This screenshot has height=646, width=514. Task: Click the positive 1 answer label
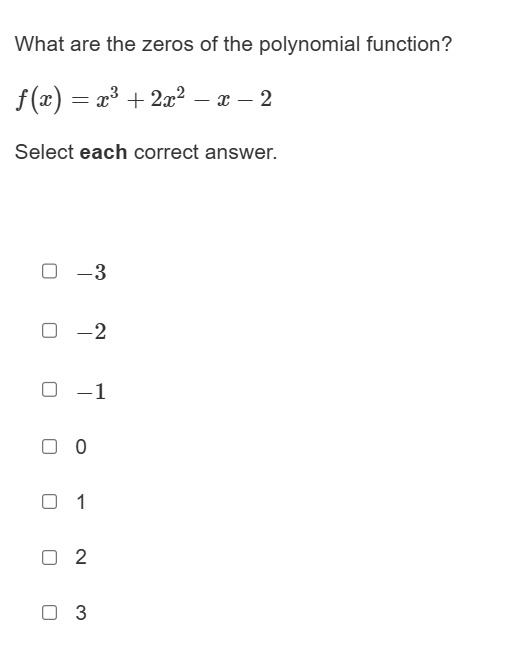[81, 502]
